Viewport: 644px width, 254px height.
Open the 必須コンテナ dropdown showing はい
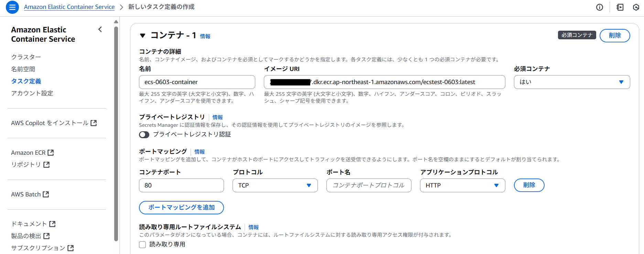pos(572,82)
